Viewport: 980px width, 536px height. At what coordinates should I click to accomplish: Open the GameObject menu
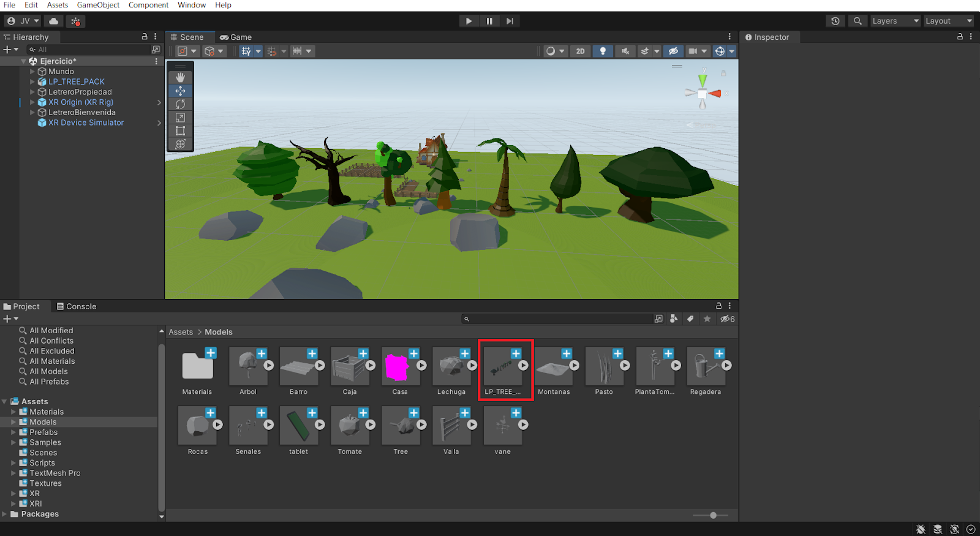tap(98, 5)
